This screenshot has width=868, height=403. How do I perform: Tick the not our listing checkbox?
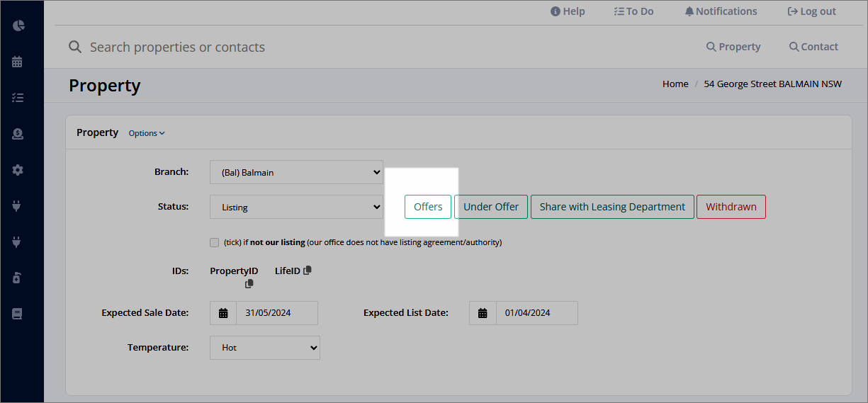coord(215,242)
